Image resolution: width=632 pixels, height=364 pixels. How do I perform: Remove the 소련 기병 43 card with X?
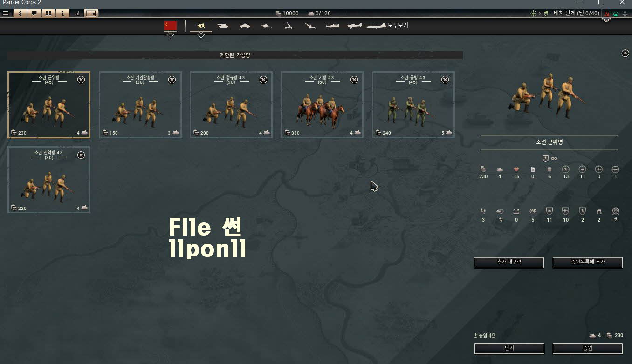(x=354, y=80)
